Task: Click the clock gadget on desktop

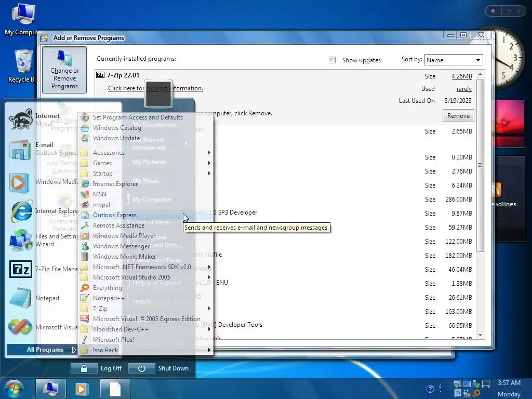Action: (509, 58)
